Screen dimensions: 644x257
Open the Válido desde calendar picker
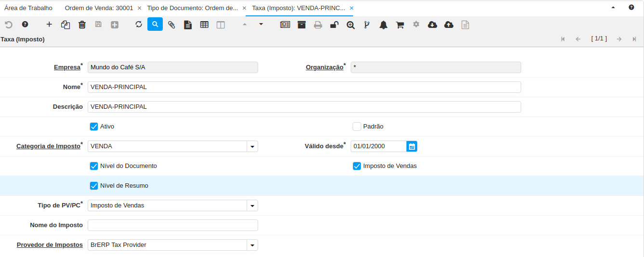(x=412, y=146)
